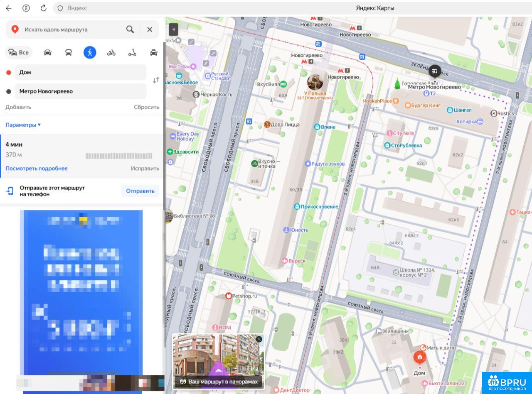Viewport: 532px width, 394px height.
Task: Click the red Дом home marker
Action: (419, 357)
